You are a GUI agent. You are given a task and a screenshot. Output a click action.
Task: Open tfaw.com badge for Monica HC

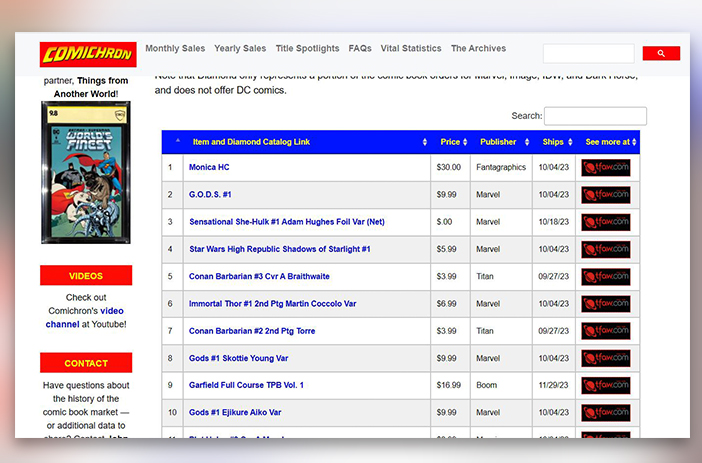click(x=606, y=167)
